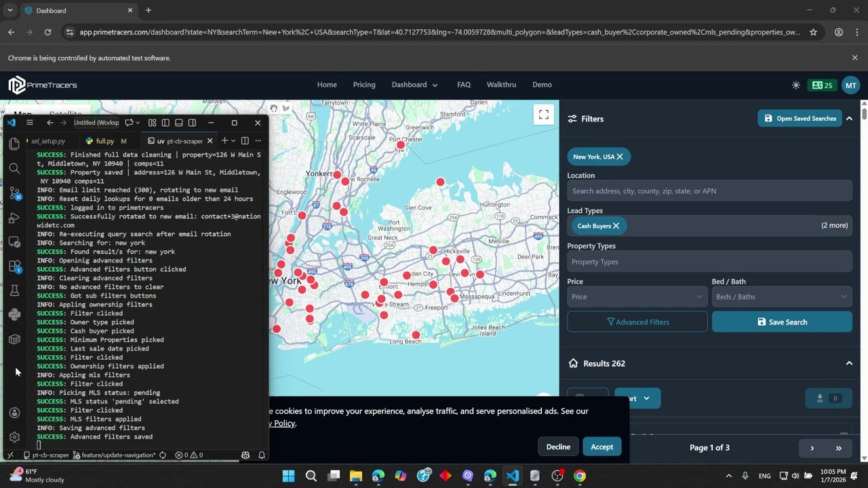Open Pricing page
The width and height of the screenshot is (868, 488).
point(364,85)
